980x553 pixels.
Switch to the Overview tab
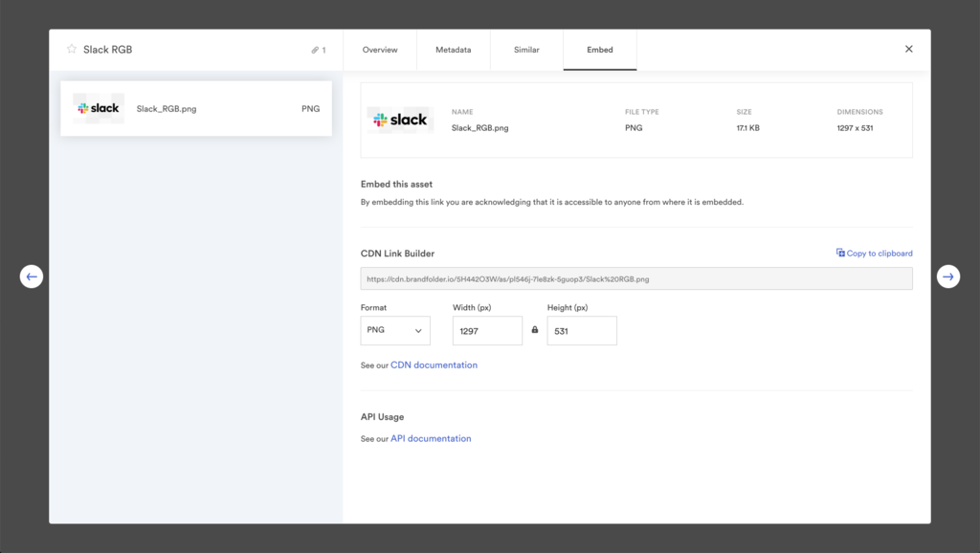pos(380,50)
